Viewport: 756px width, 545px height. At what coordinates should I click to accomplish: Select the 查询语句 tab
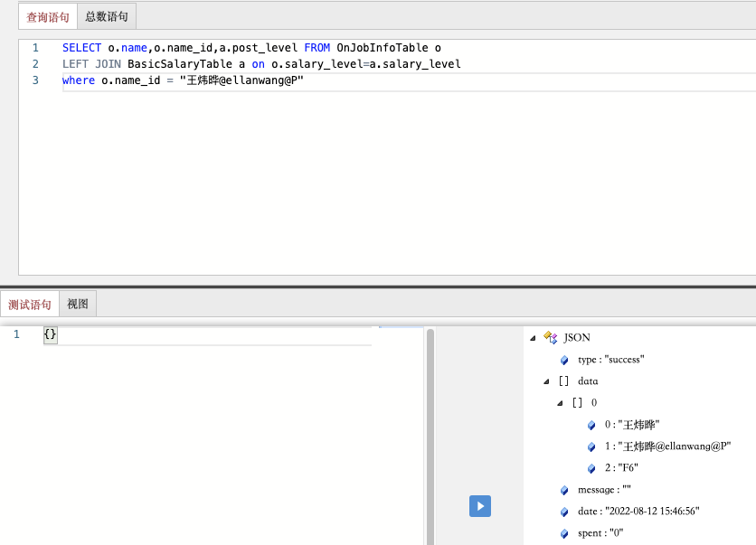pyautogui.click(x=48, y=16)
